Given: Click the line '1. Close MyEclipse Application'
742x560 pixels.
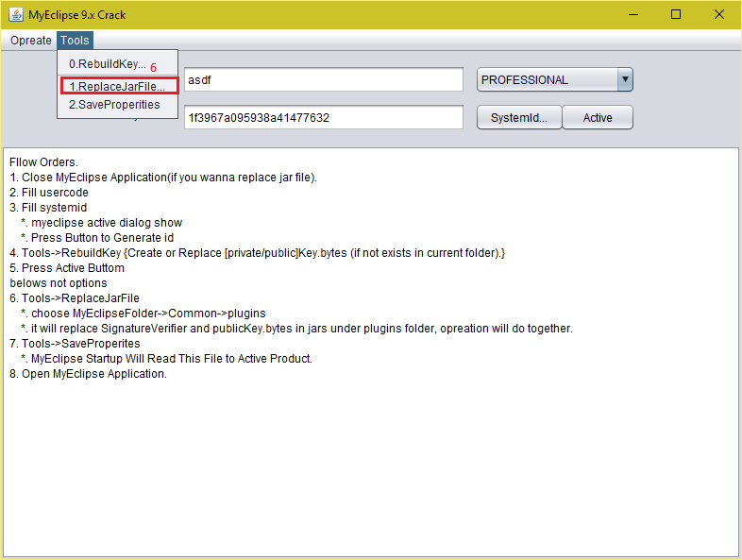Looking at the screenshot, I should tap(163, 178).
